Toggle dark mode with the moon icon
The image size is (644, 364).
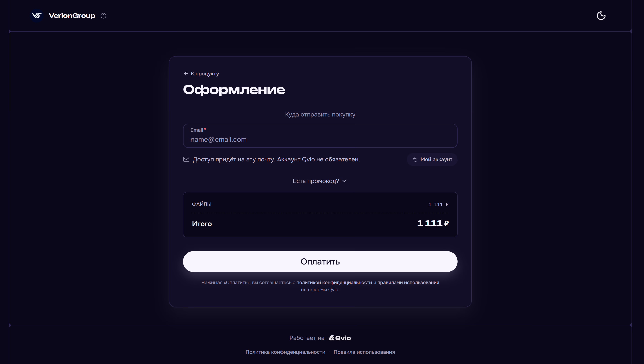601,16
